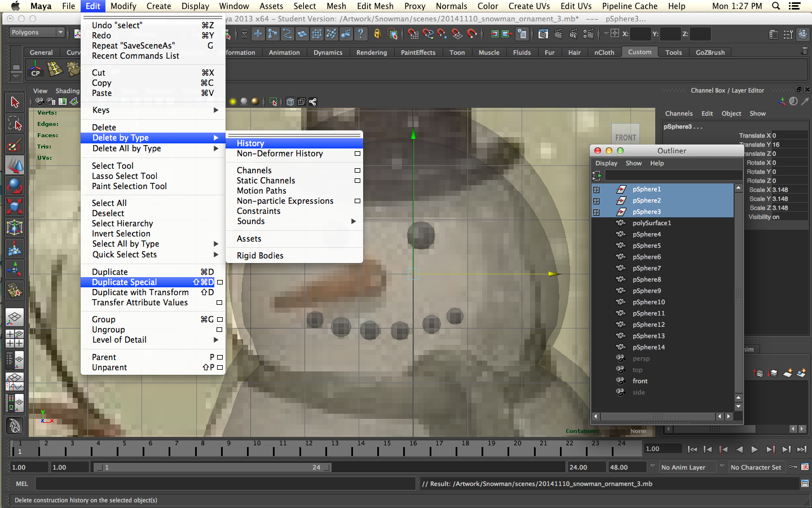Image resolution: width=812 pixels, height=508 pixels.
Task: Open the No Character Set dropdown arrow
Action: click(722, 466)
